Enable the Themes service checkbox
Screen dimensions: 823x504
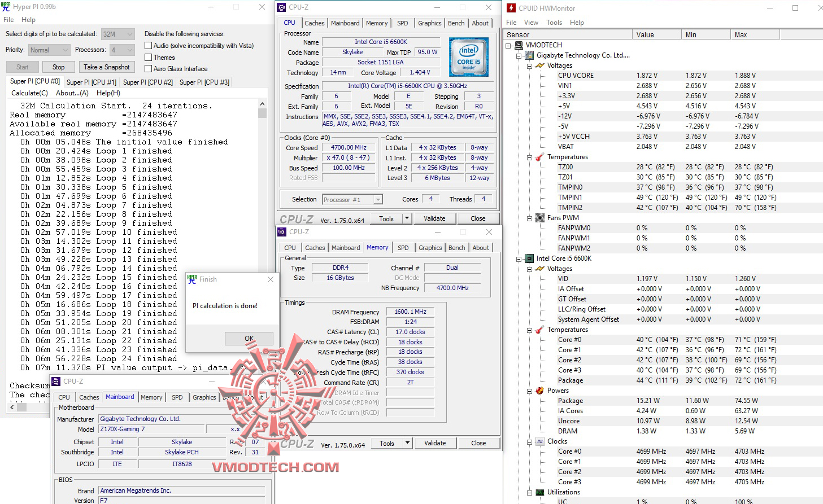point(148,57)
